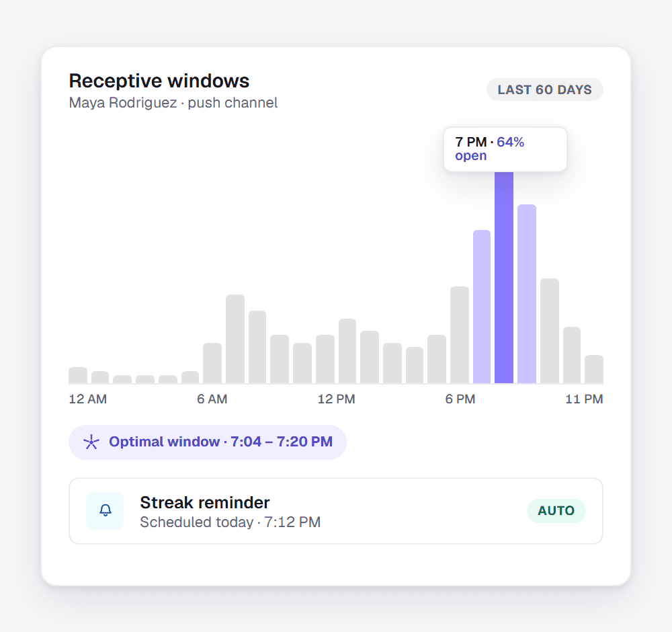Viewport: 672px width, 632px height.
Task: Open the LAST 60 DAYS range pill
Action: click(545, 89)
